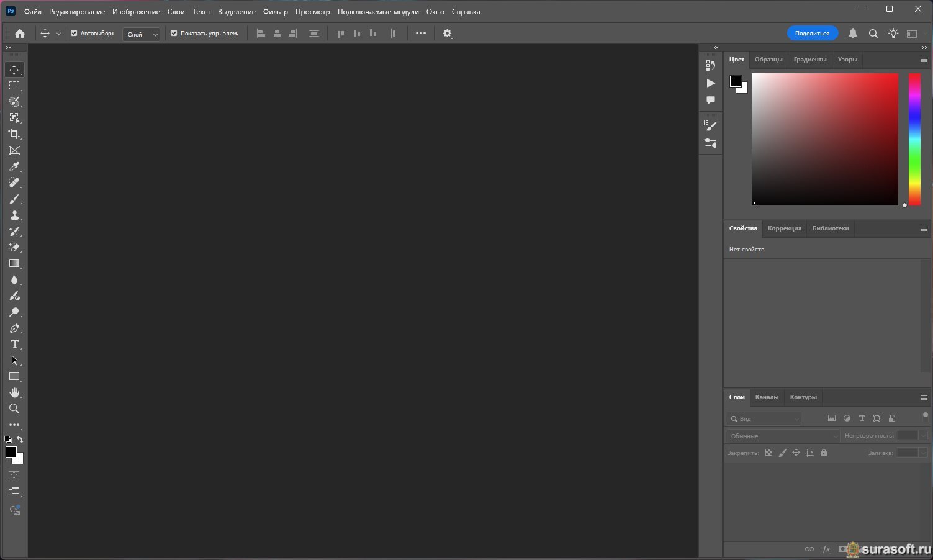933x560 pixels.
Task: Select the Frame tool
Action: click(14, 150)
